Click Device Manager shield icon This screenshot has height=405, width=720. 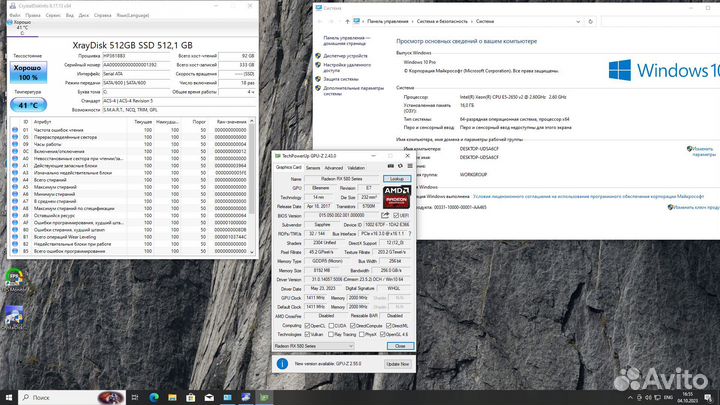point(318,56)
